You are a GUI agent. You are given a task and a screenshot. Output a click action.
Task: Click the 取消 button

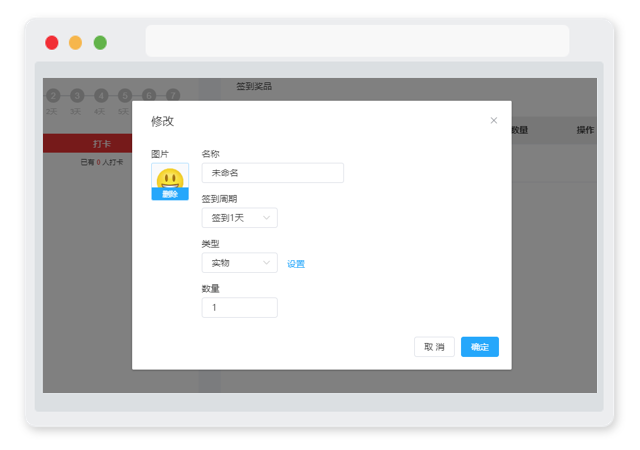434,347
